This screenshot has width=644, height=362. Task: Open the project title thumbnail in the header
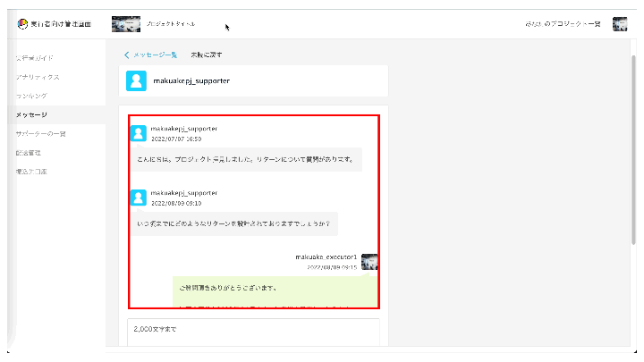126,24
